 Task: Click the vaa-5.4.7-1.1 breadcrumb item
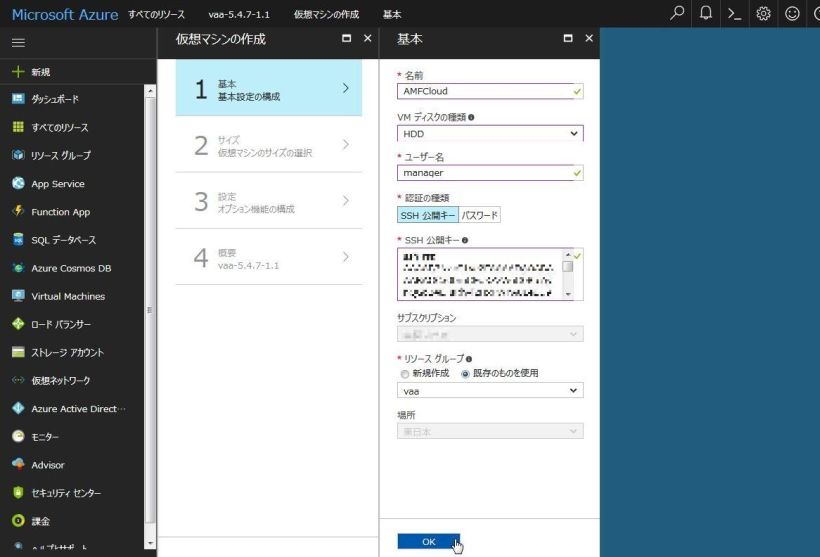tap(239, 15)
